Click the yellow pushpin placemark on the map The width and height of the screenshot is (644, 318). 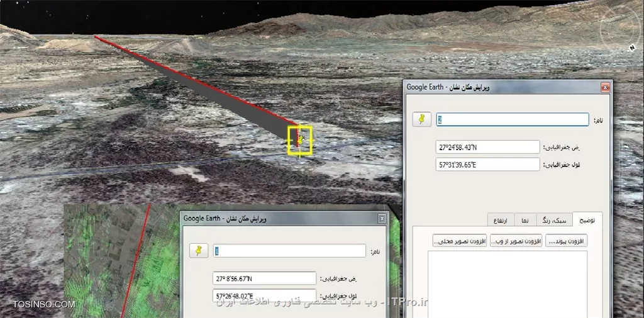point(301,140)
